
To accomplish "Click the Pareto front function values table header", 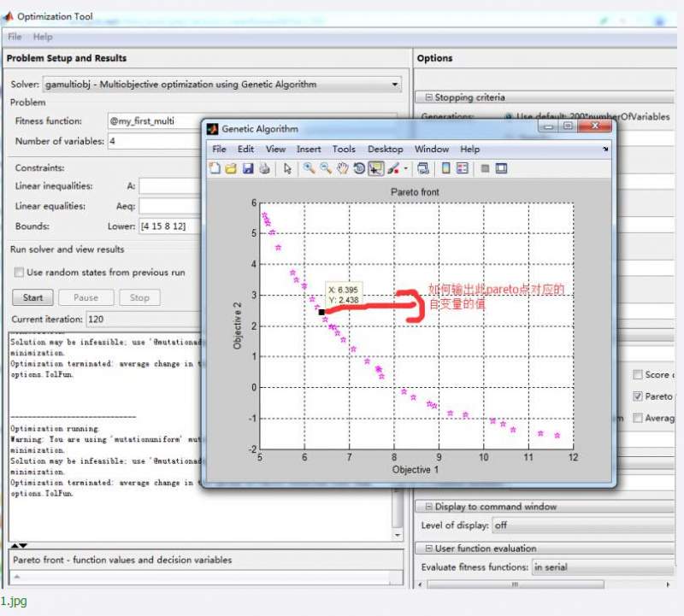I will tap(122, 560).
